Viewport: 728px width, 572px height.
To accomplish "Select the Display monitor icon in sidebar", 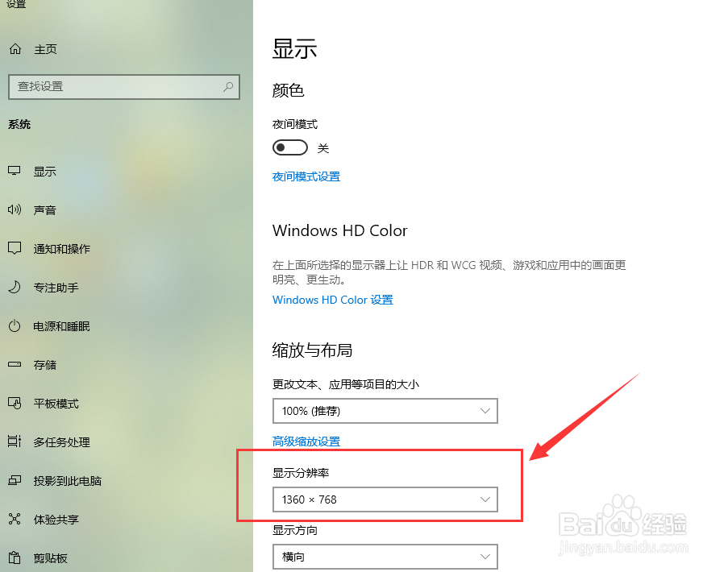I will tap(15, 171).
